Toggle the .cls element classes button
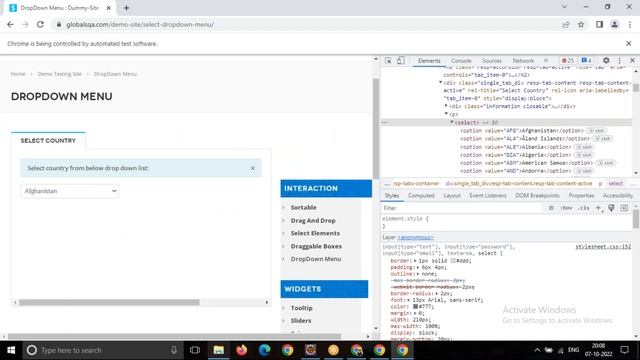 coord(584,208)
